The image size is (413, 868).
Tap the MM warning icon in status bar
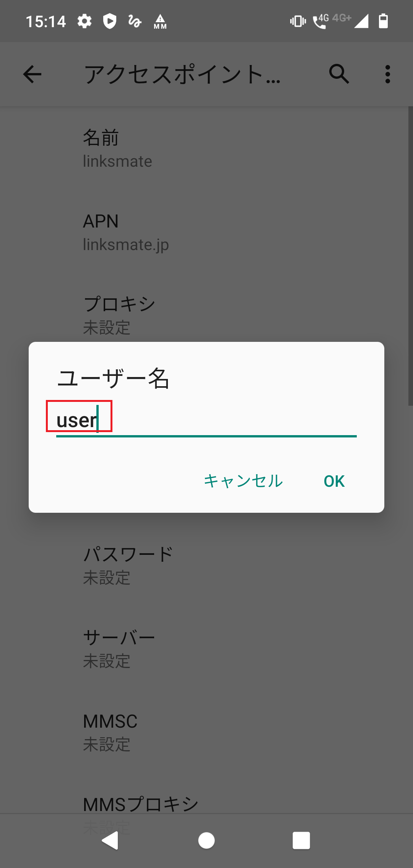pyautogui.click(x=159, y=22)
